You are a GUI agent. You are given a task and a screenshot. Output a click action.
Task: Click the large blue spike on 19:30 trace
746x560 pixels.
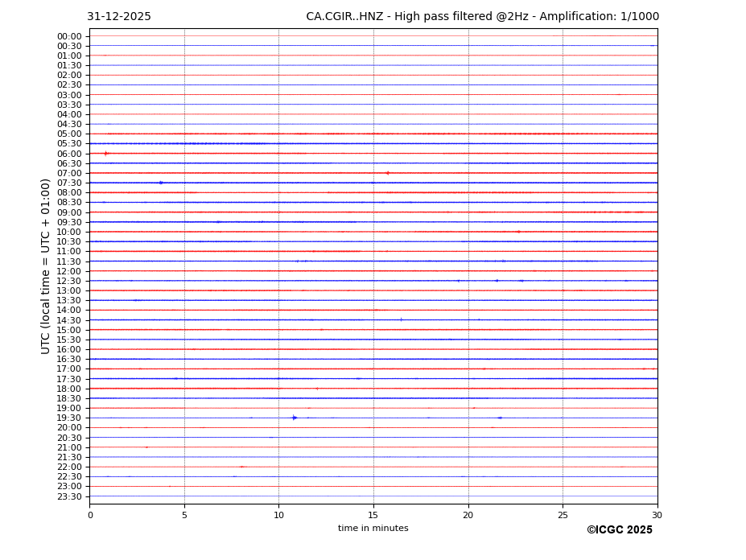pyautogui.click(x=295, y=418)
